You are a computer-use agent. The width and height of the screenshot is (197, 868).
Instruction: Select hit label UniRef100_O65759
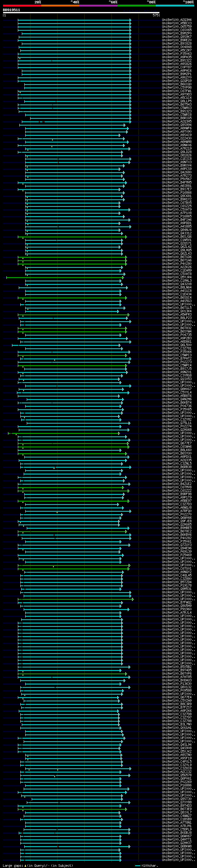coord(177,26)
